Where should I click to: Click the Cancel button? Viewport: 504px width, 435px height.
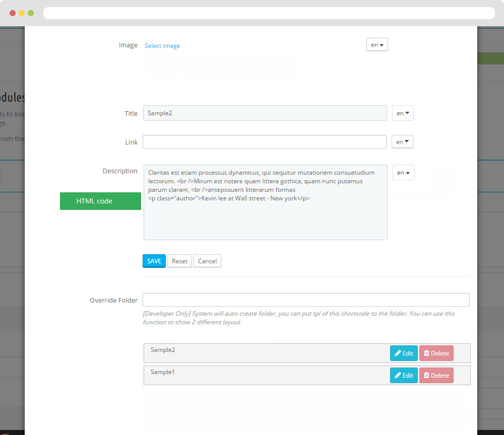tap(207, 261)
